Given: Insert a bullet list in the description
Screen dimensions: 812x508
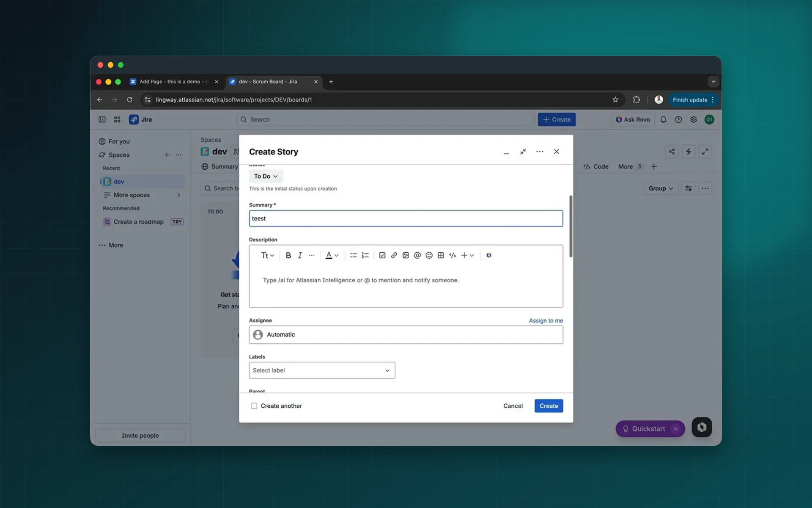Looking at the screenshot, I should point(353,255).
